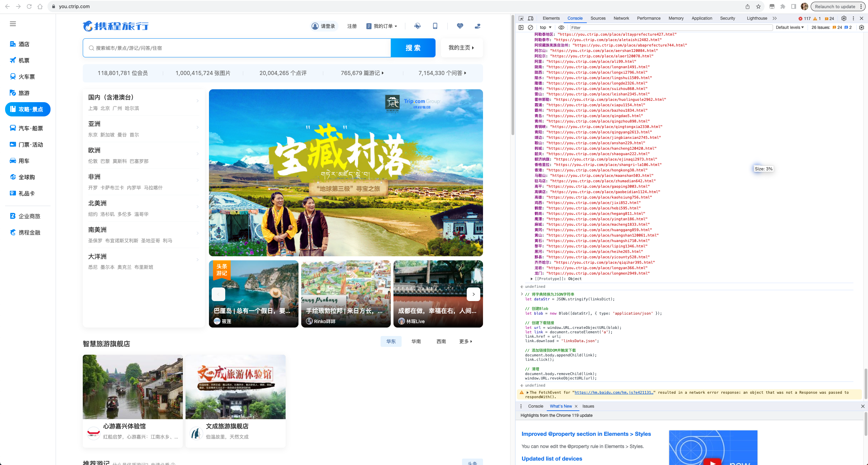Switch to the Performance tab

(x=649, y=18)
